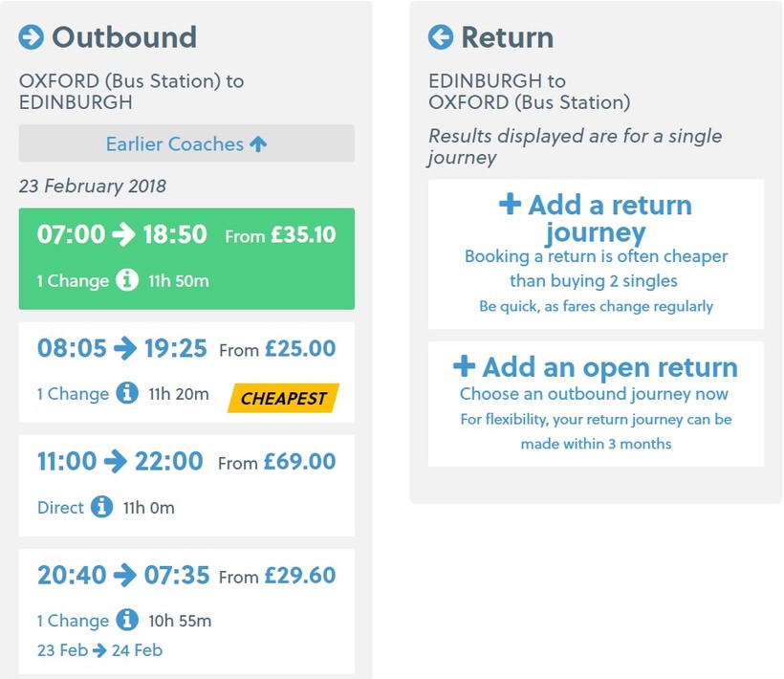784x679 pixels.
Task: Click the Return left-arrow circle icon
Action: [441, 37]
